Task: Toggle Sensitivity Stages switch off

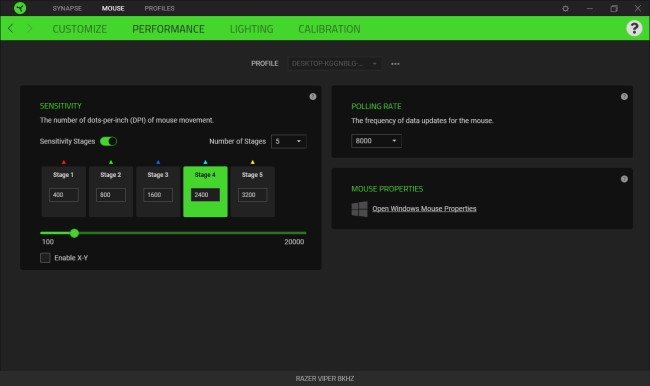Action: [109, 141]
